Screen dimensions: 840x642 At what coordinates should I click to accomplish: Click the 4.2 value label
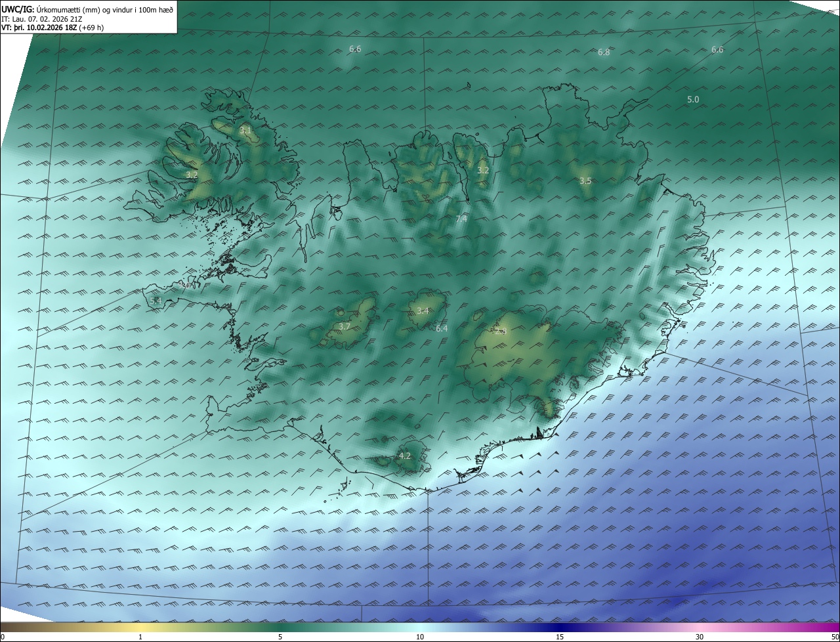point(405,456)
